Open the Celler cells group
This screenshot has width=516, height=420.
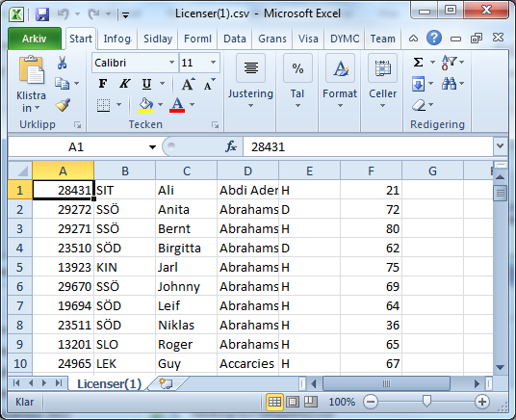pyautogui.click(x=382, y=82)
